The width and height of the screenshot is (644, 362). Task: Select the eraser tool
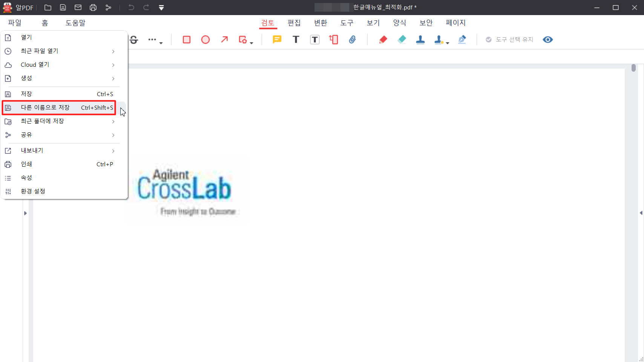(x=402, y=40)
